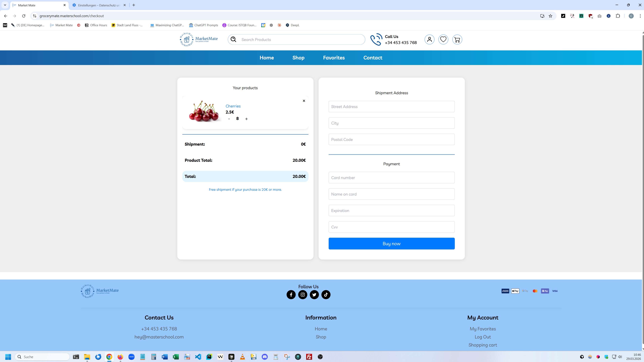Image resolution: width=644 pixels, height=362 pixels.
Task: Switch to the Einstellungen browser tab
Action: tap(99, 5)
